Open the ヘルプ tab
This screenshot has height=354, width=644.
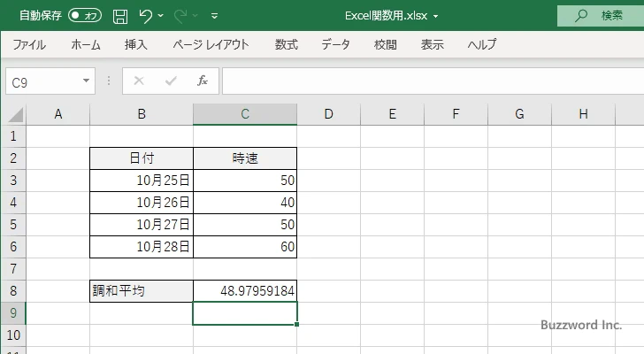pyautogui.click(x=482, y=44)
